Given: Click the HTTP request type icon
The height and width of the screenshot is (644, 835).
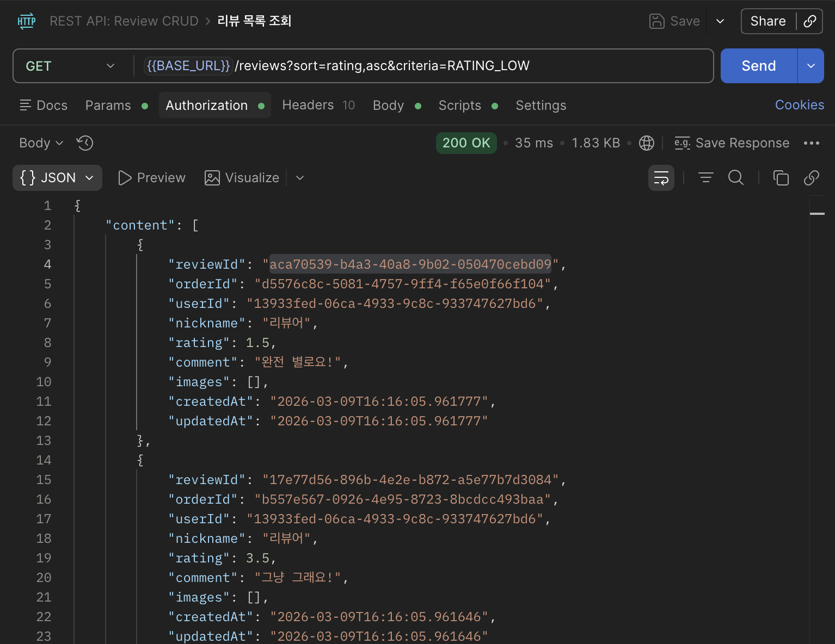Looking at the screenshot, I should [27, 21].
